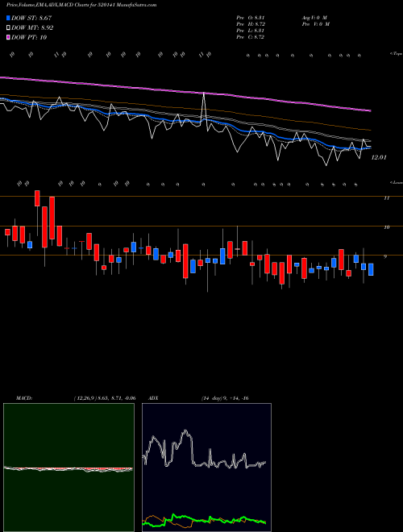The image size is (403, 532).
Task: Click the 'Pre C: 8.72' value
Action: coord(251,37)
